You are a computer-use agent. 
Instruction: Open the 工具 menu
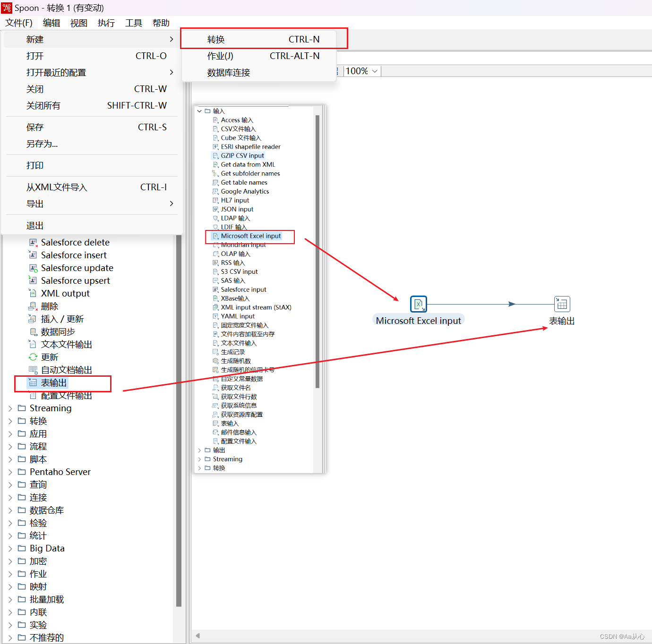coord(134,23)
